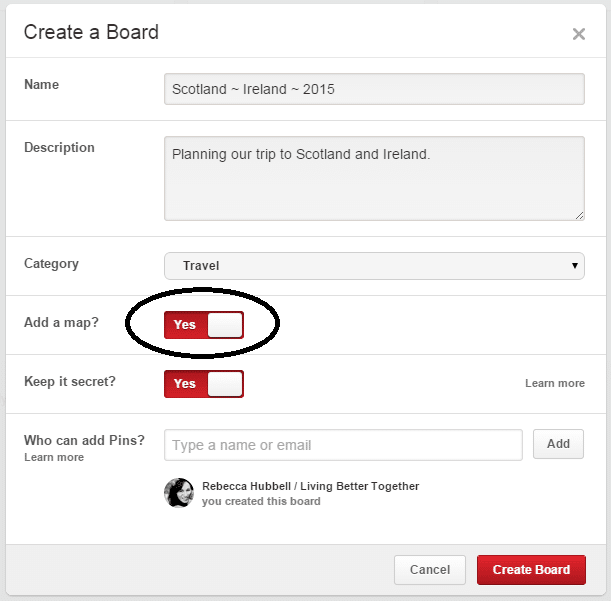Open the Category dropdown showing Travel
This screenshot has width=611, height=601.
[x=374, y=266]
